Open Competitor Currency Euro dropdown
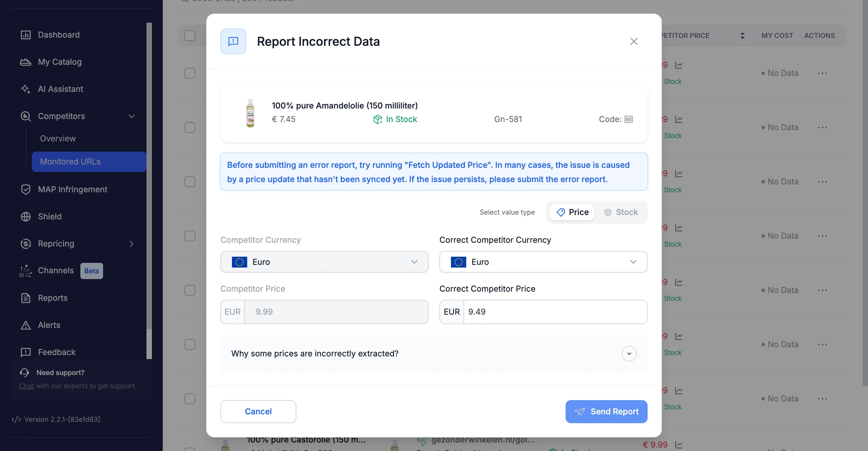The width and height of the screenshot is (868, 451). click(x=324, y=262)
